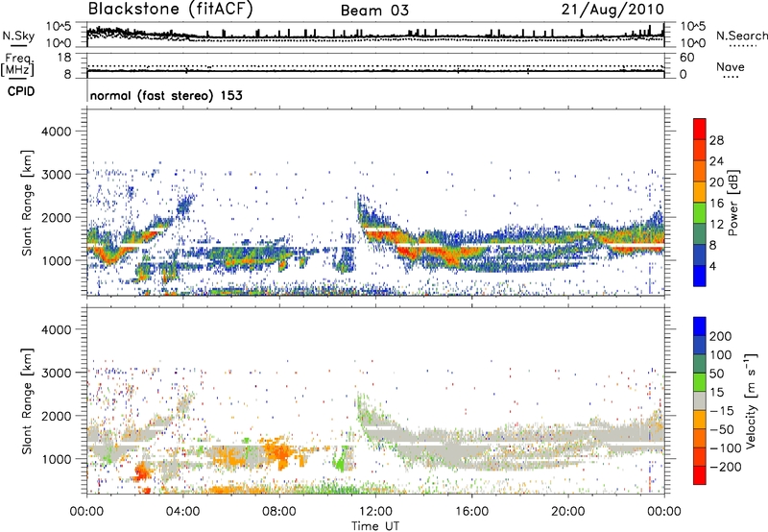Click the "Nave" legend label
This screenshot has width=768, height=532.
(x=731, y=66)
